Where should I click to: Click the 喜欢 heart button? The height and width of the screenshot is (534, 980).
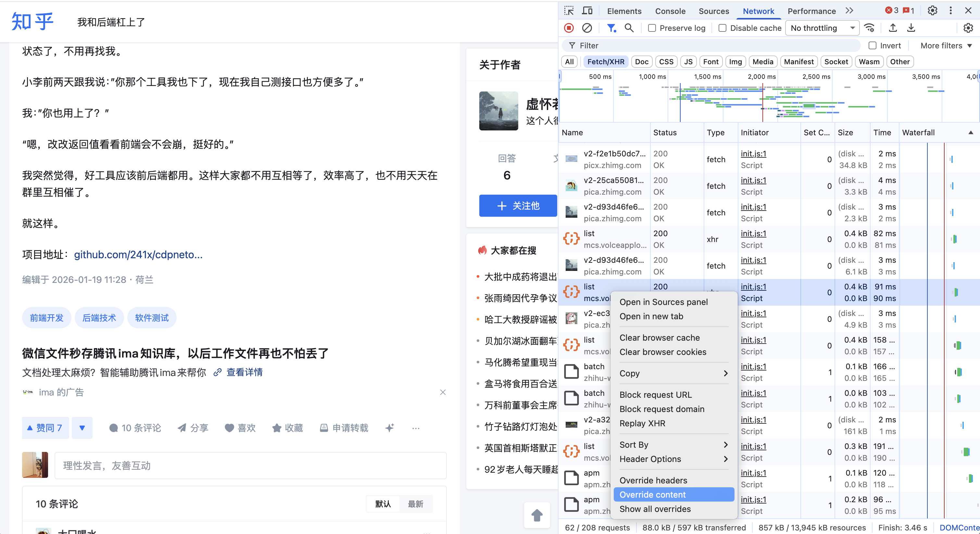[x=240, y=428]
